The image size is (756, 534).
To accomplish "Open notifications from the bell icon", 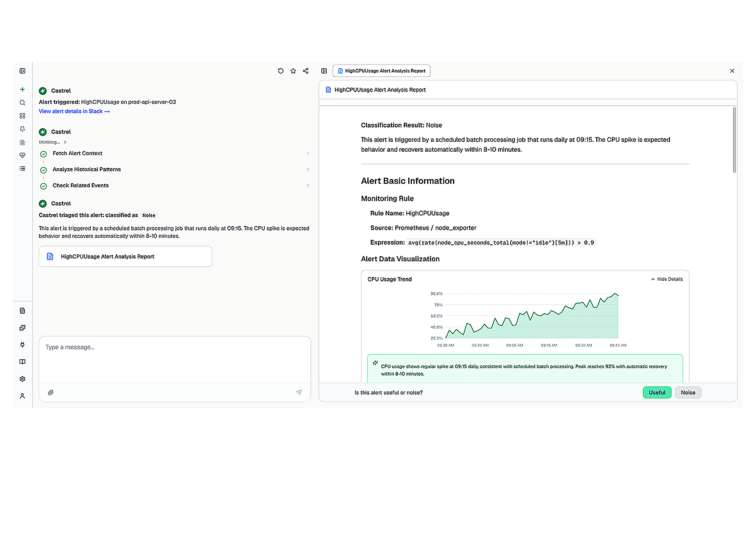I will click(22, 129).
